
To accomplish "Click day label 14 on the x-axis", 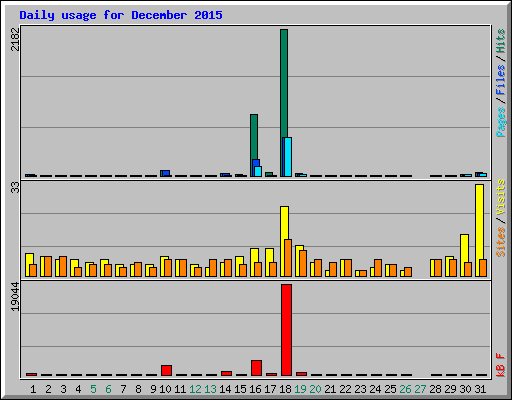I will click(225, 389).
